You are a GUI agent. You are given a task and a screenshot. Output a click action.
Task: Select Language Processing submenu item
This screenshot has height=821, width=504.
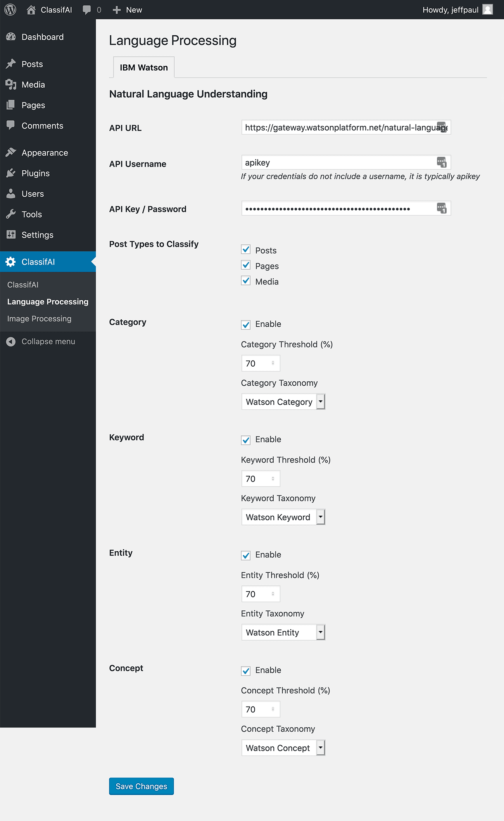48,301
